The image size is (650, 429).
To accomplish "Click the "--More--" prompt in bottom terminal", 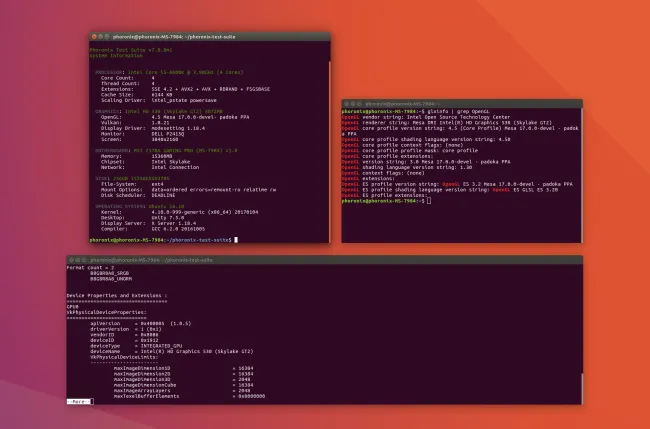I will tap(79, 402).
